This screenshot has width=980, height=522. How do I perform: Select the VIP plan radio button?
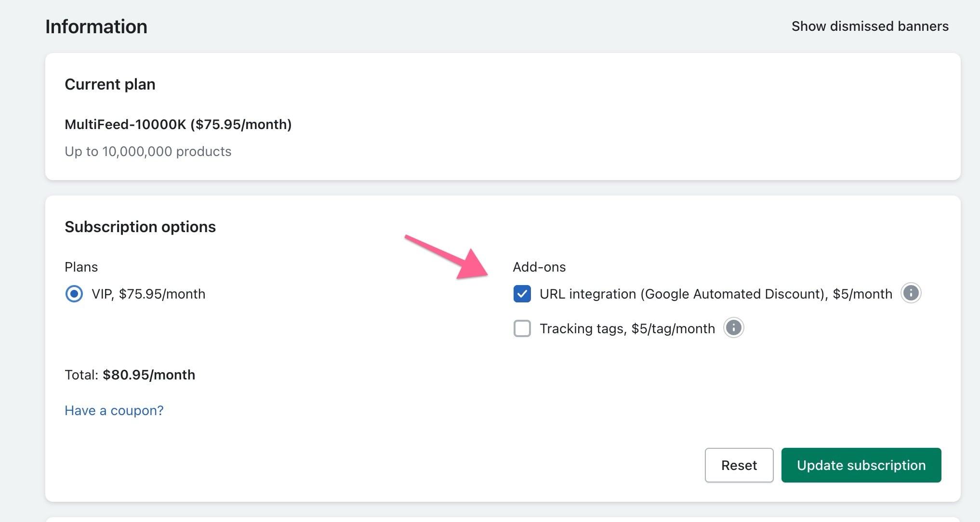(74, 294)
